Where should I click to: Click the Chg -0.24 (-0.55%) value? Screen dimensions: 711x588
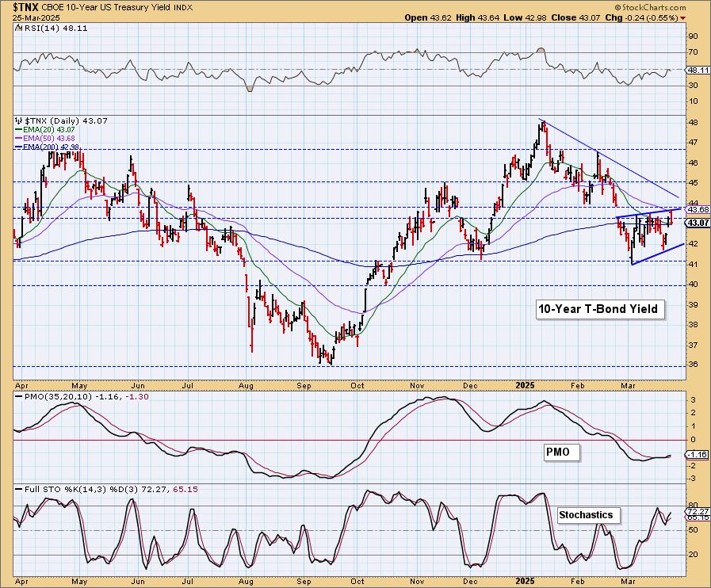pos(641,17)
